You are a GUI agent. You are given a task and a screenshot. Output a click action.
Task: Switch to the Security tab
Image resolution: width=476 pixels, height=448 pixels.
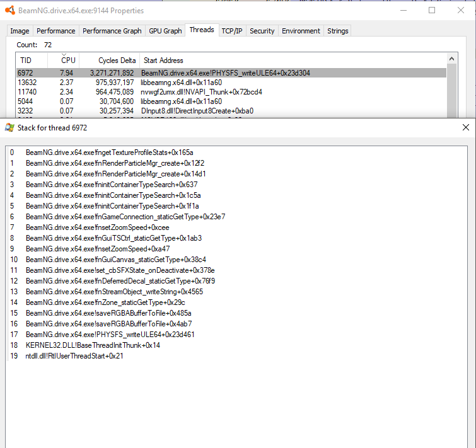(262, 31)
